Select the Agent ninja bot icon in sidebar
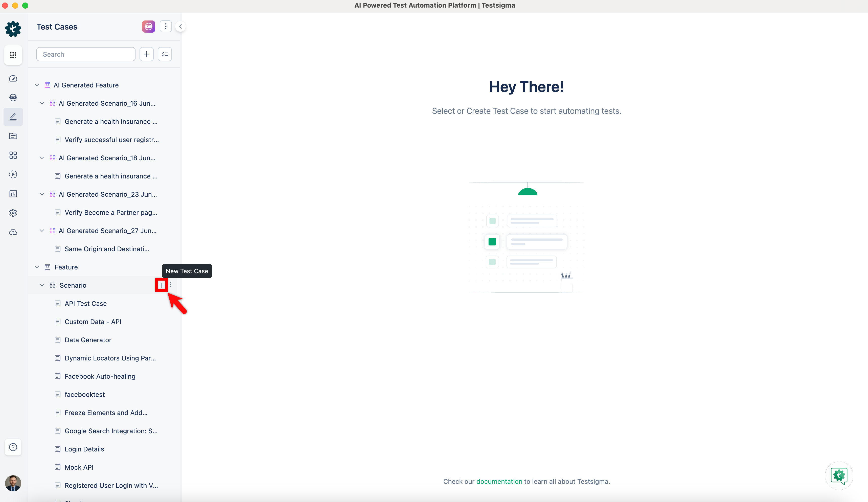 pos(13,98)
